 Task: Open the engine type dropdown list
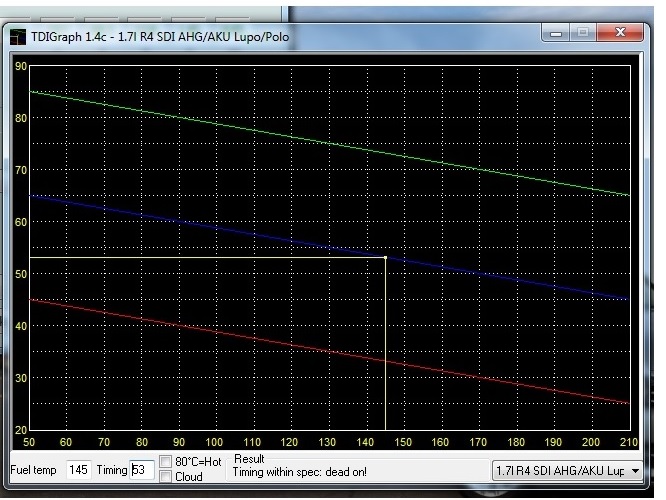[562, 470]
